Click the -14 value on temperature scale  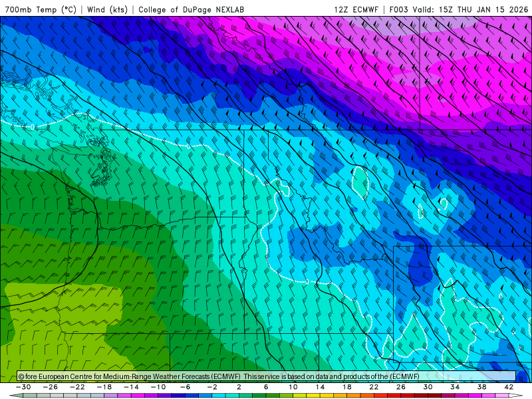[x=131, y=387]
